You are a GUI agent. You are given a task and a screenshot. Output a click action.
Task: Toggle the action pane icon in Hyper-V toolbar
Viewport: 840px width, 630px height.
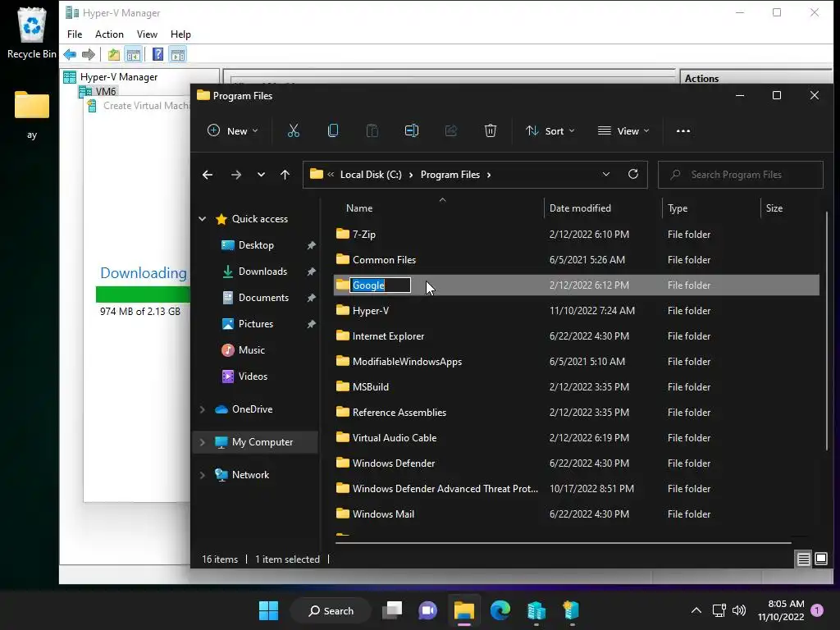[x=178, y=54]
